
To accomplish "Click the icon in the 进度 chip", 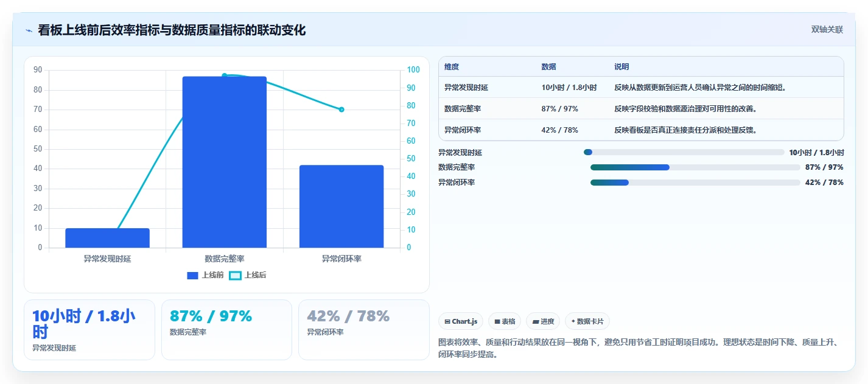I will point(535,321).
